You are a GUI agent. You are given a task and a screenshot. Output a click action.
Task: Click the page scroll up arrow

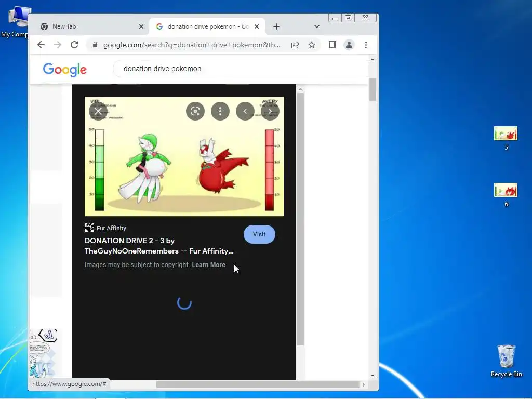pos(373,60)
